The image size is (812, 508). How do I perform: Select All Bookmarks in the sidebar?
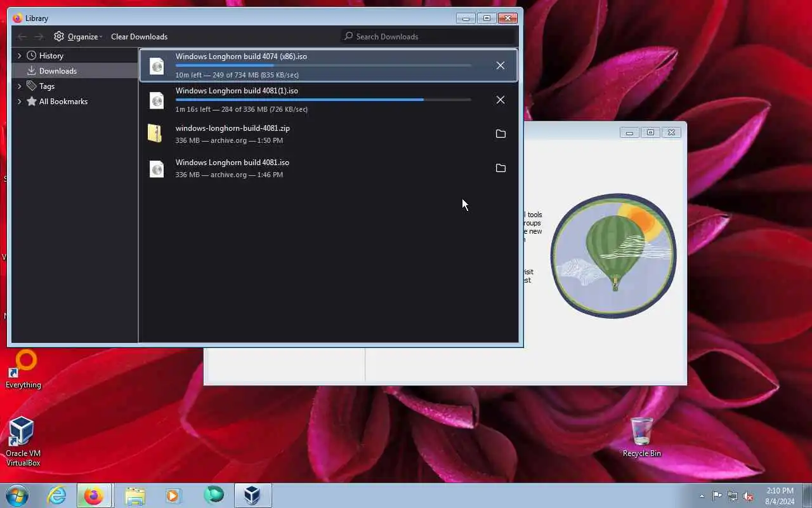(75, 101)
